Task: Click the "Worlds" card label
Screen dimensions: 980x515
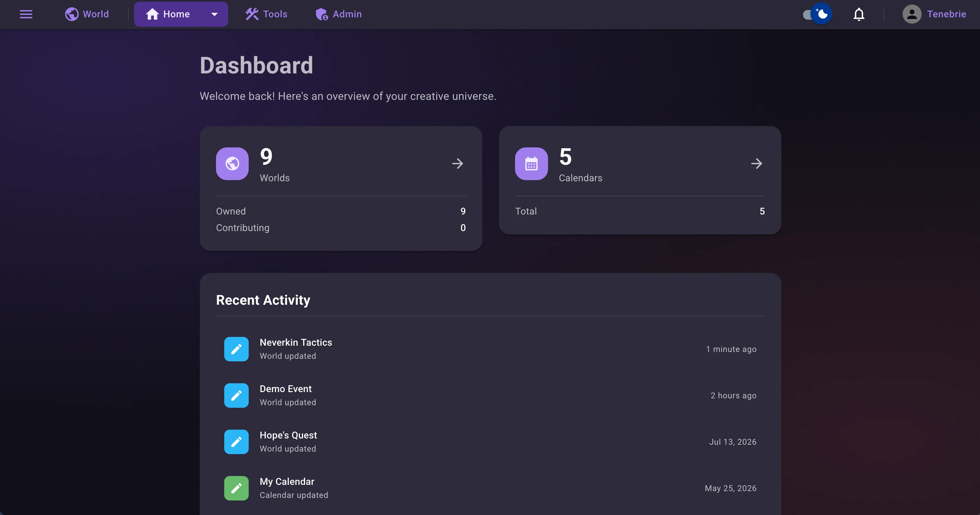Action: pyautogui.click(x=275, y=178)
